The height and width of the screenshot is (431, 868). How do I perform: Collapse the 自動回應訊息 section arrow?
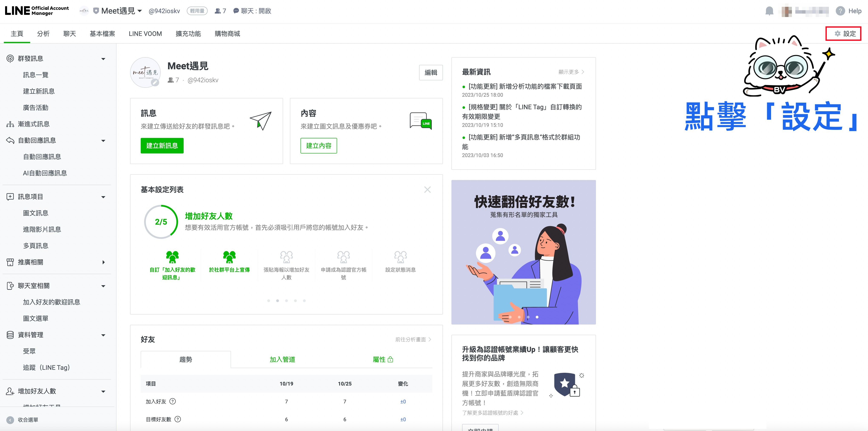coord(104,141)
